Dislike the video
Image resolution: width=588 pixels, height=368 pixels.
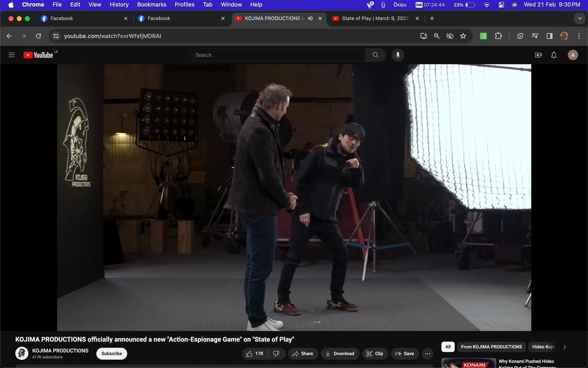tap(276, 353)
